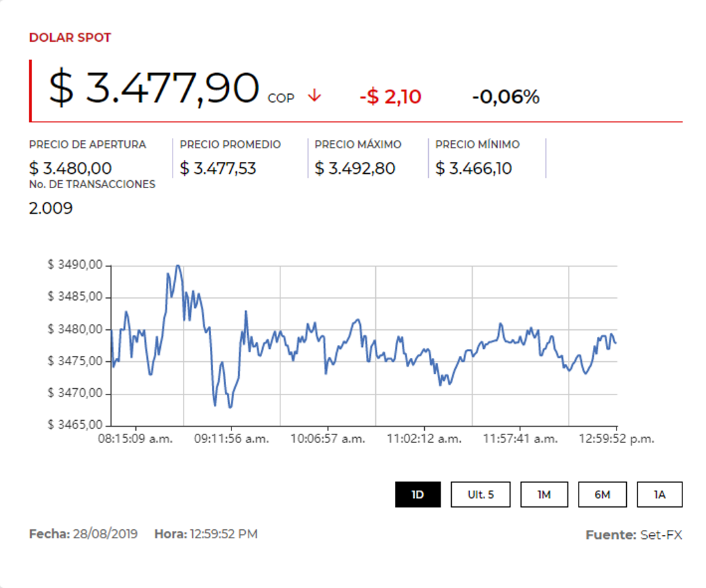Switch chart to Ult. 5 range
The width and height of the screenshot is (706, 588).
(x=480, y=495)
